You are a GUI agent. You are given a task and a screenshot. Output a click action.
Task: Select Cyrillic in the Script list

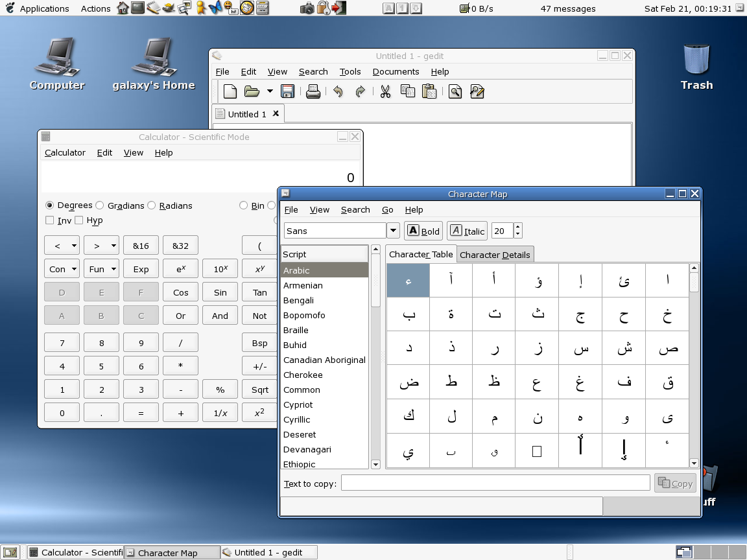point(297,419)
